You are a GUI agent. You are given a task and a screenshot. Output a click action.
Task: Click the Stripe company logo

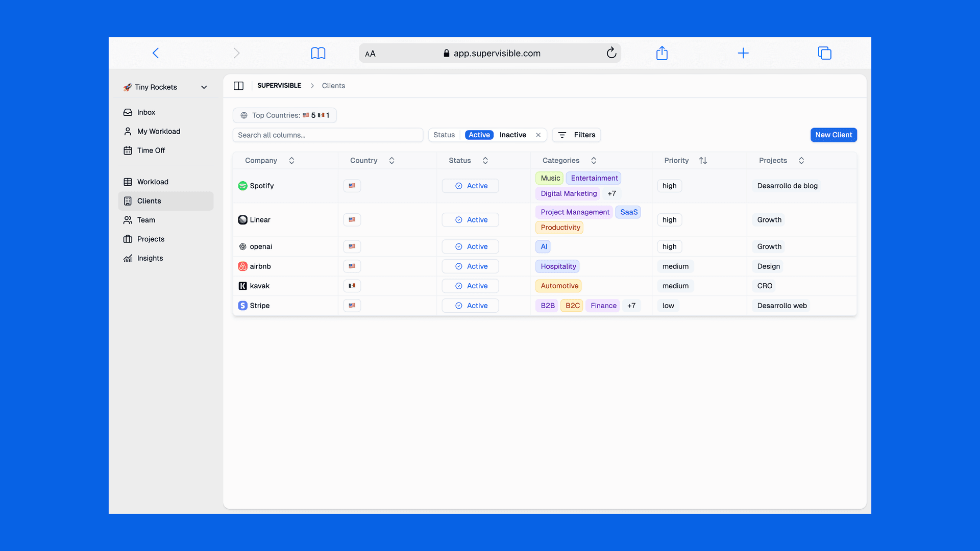(243, 306)
